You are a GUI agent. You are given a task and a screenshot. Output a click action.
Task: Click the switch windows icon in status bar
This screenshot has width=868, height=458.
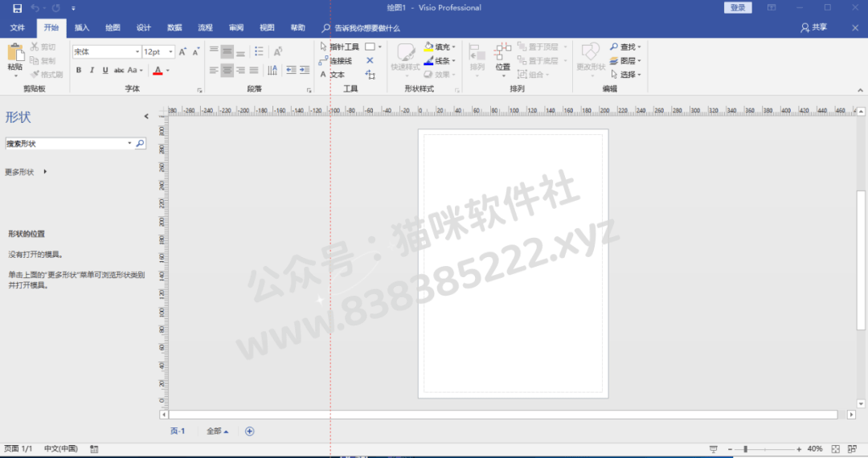[853, 449]
